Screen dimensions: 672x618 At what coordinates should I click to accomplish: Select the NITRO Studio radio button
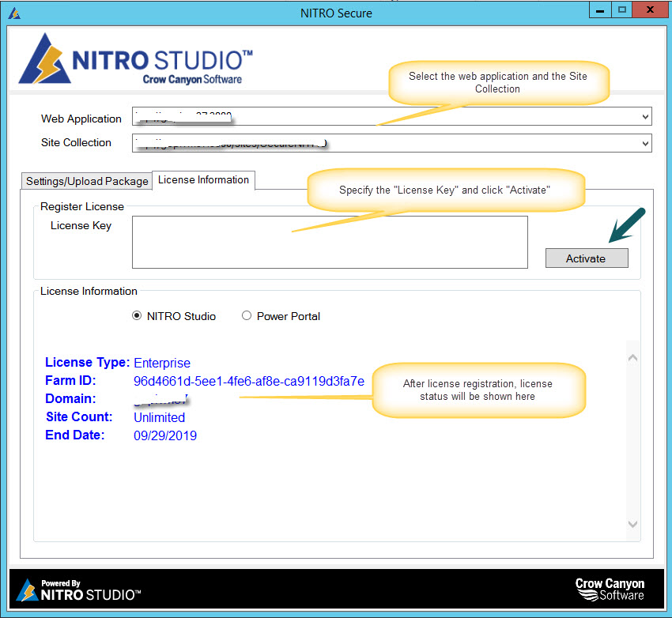136,315
